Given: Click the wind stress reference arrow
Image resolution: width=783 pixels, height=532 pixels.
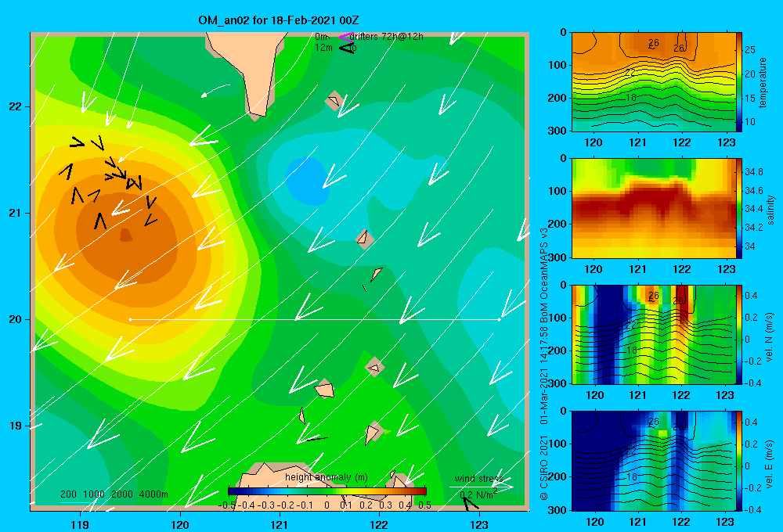Looking at the screenshot, I should [x=481, y=487].
